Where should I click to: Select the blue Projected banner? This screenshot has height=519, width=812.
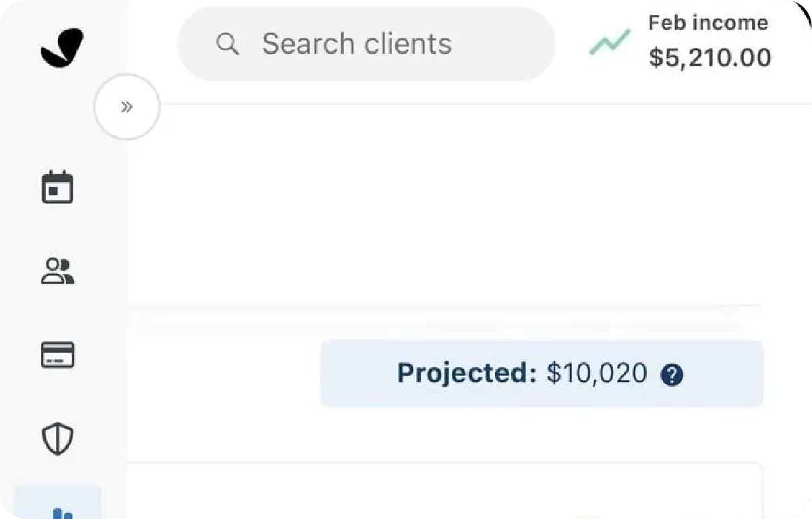542,374
